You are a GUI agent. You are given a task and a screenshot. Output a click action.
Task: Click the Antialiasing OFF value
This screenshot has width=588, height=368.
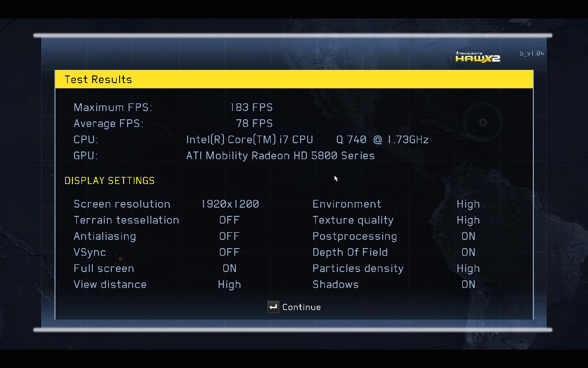[229, 236]
